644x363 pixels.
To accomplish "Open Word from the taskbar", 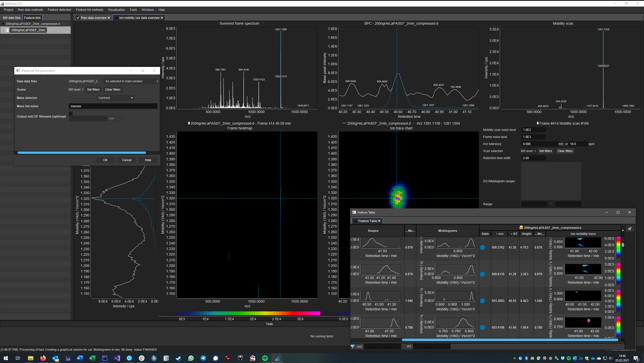I will [80, 358].
